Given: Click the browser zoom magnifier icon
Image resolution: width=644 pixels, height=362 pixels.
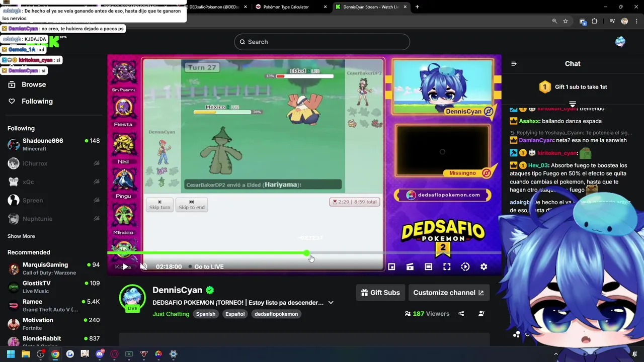Looking at the screenshot, I should (554, 21).
